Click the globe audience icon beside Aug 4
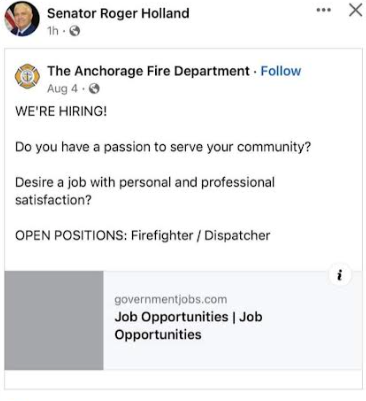 tap(94, 89)
